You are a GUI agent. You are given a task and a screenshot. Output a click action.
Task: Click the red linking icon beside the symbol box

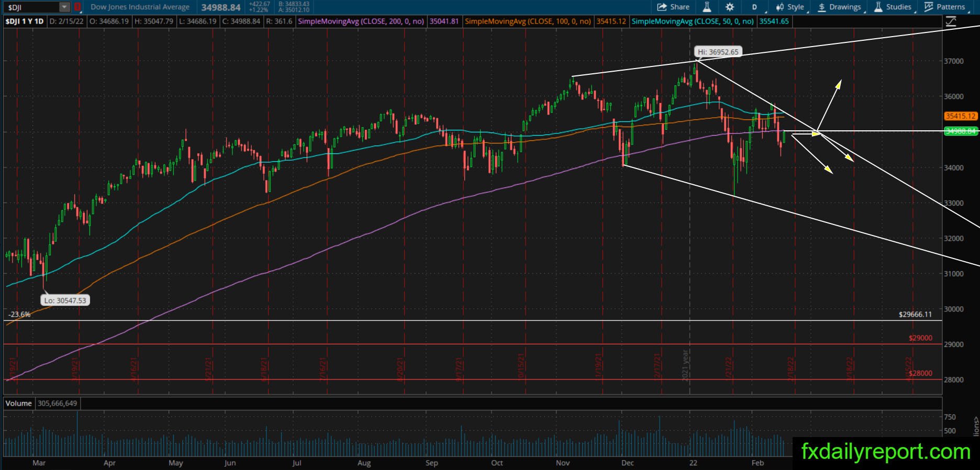(77, 7)
